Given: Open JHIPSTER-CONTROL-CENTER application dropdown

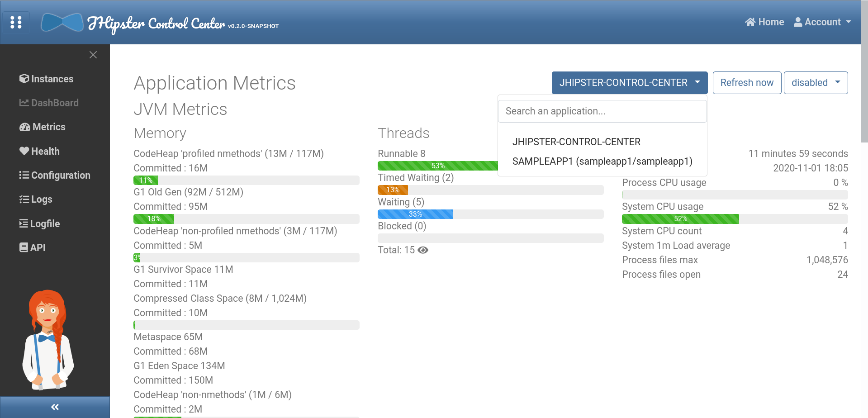Looking at the screenshot, I should (x=630, y=83).
